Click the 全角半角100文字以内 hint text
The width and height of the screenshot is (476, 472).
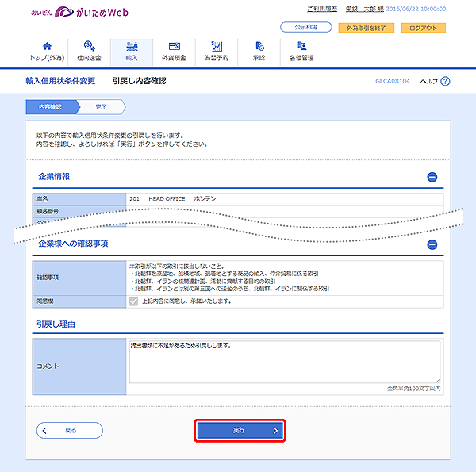pyautogui.click(x=413, y=389)
